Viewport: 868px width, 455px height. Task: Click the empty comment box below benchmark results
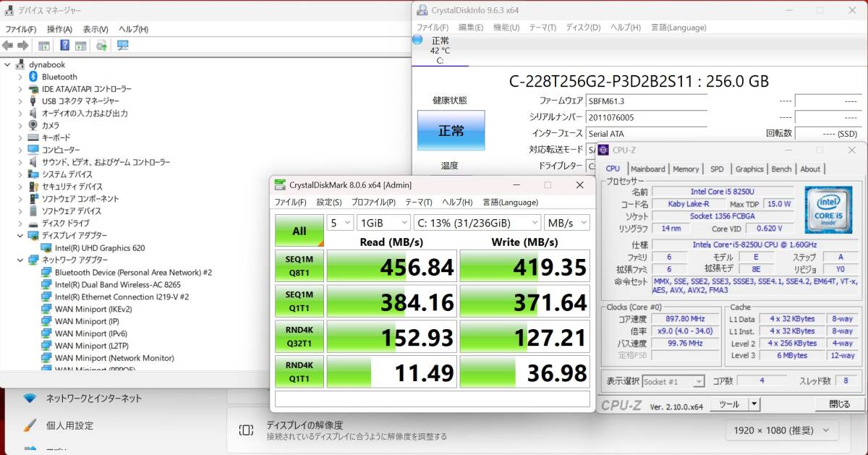click(x=433, y=399)
